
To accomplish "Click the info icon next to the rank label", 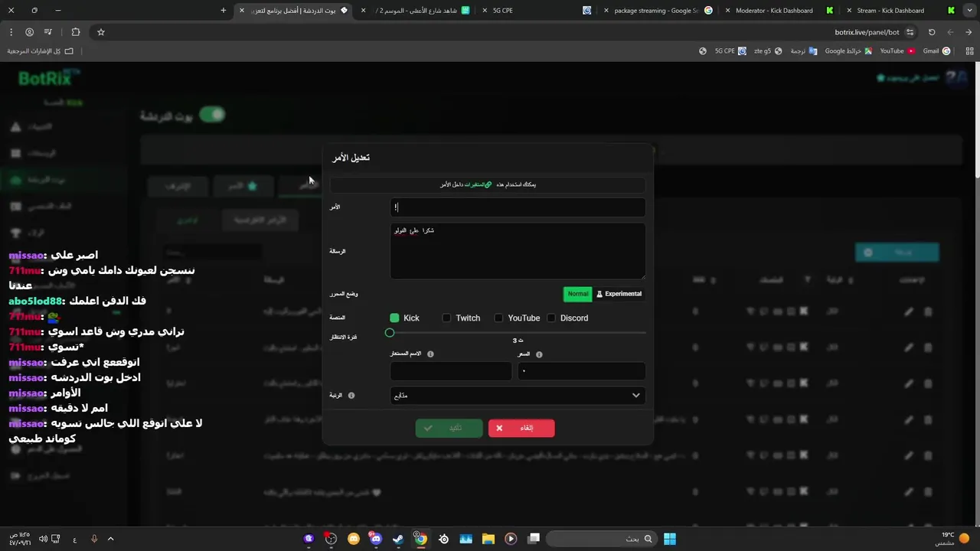I will tap(351, 396).
